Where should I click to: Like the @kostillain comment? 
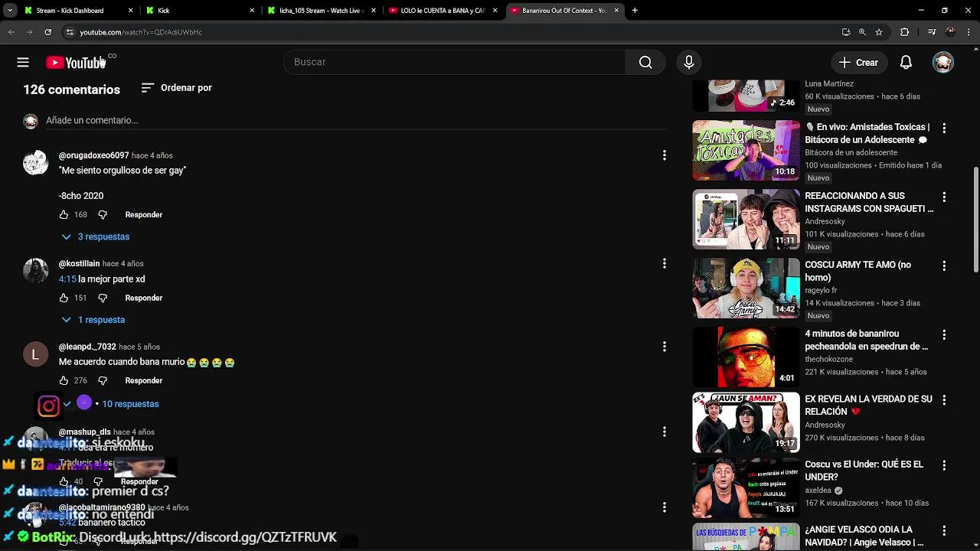[64, 298]
